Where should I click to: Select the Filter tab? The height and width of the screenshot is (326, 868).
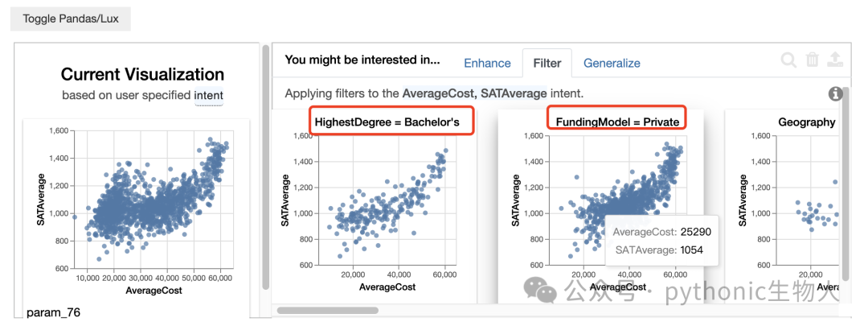coord(547,64)
